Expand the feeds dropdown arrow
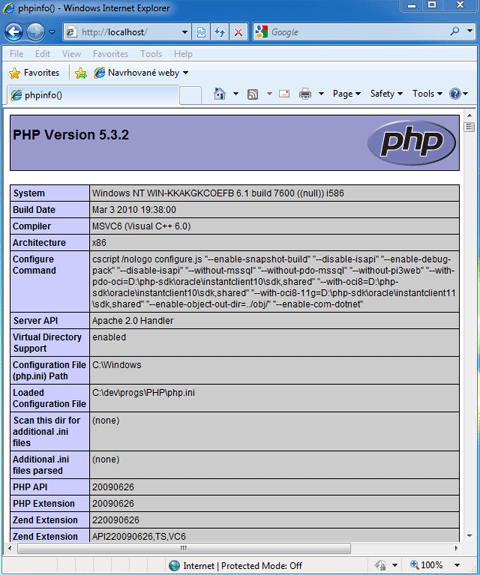Screen dimensions: 480x575 pos(270,94)
